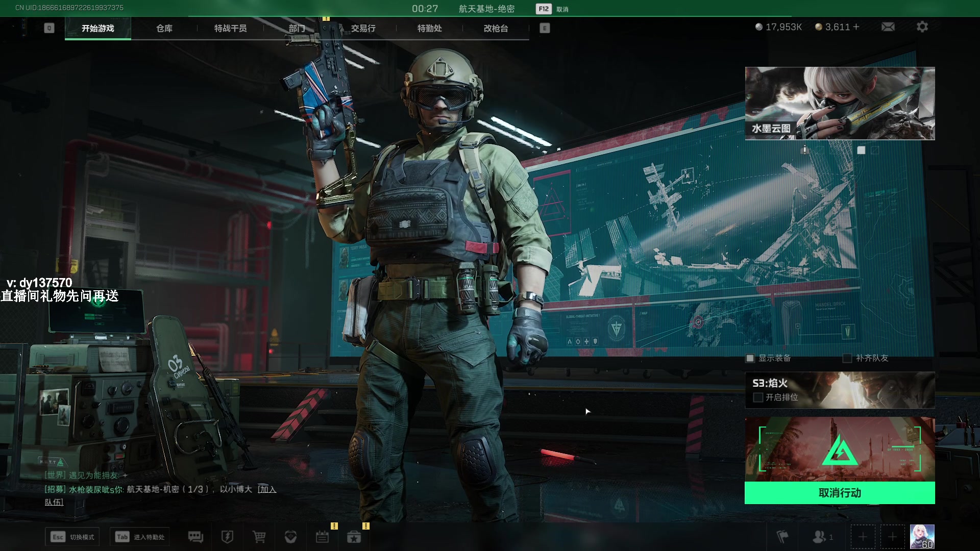Select the 开始游戏 tab
The image size is (980, 551).
(x=98, y=28)
